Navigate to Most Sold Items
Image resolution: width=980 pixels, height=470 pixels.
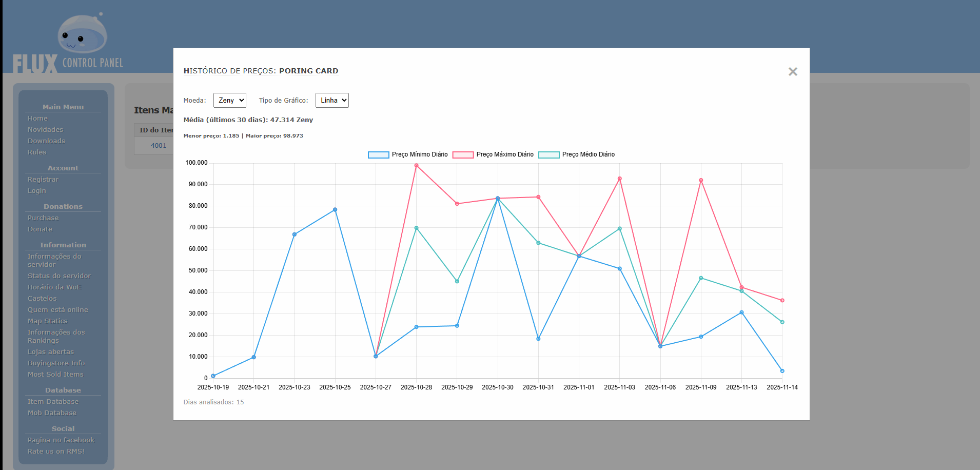click(x=55, y=375)
